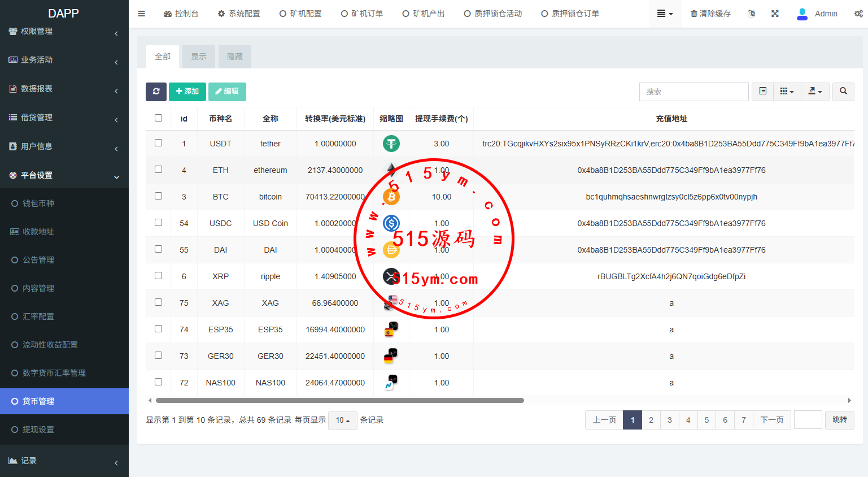
Task: Tick the select-all header checkbox
Action: click(x=159, y=118)
